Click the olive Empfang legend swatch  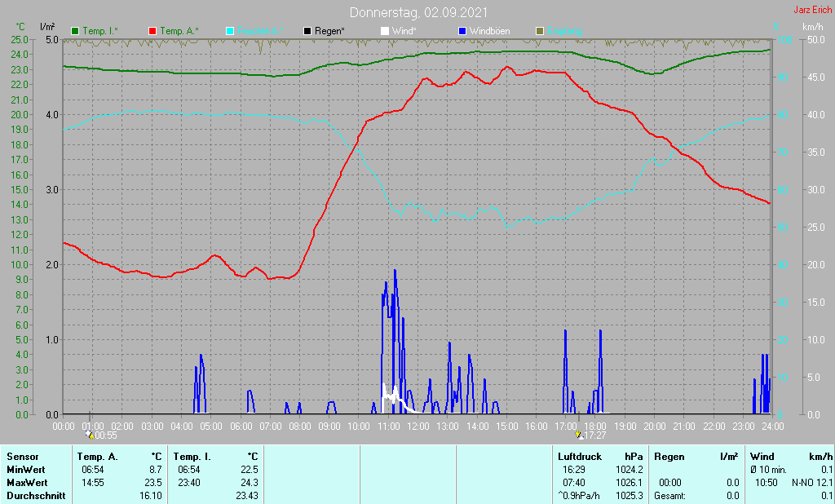pos(540,31)
